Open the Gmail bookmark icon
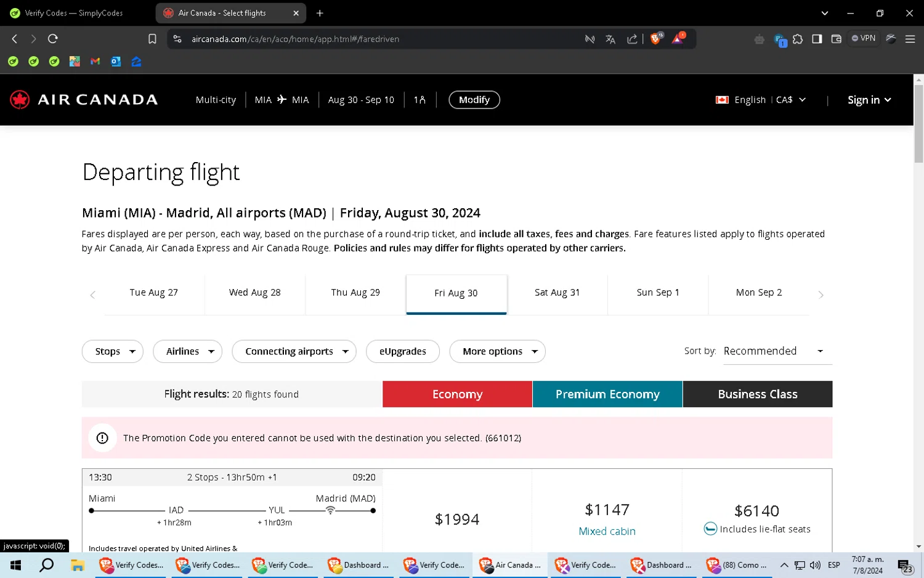The image size is (924, 578). coord(95,61)
